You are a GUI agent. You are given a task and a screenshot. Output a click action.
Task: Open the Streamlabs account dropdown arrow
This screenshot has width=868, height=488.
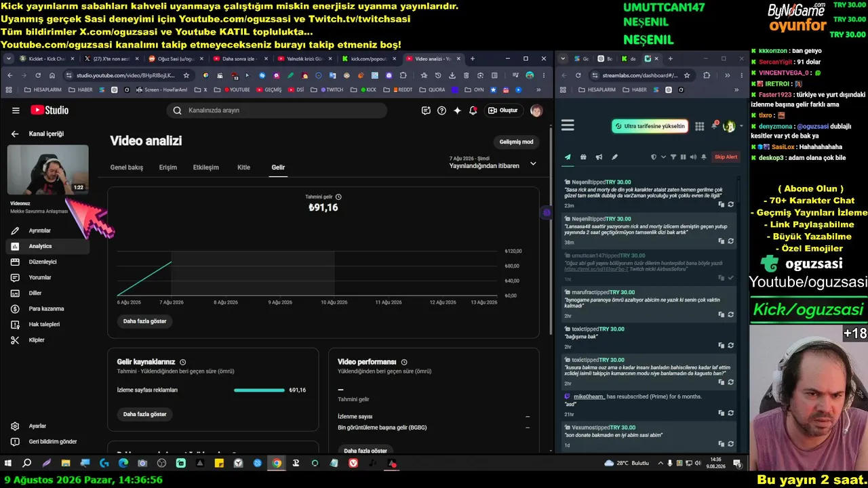[x=741, y=126]
